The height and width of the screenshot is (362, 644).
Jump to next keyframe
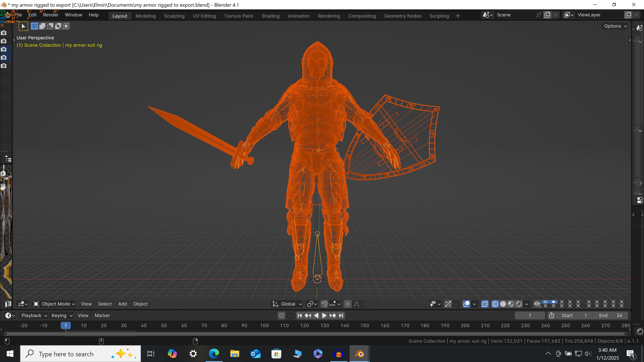tap(333, 316)
